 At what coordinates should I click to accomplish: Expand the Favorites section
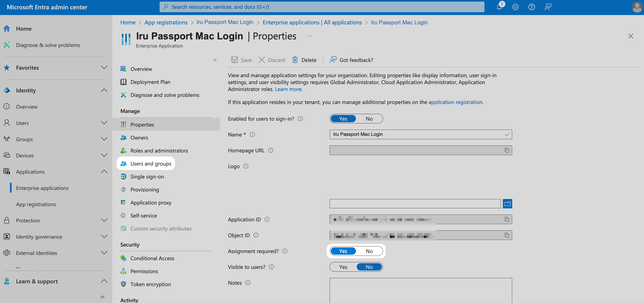click(x=104, y=67)
